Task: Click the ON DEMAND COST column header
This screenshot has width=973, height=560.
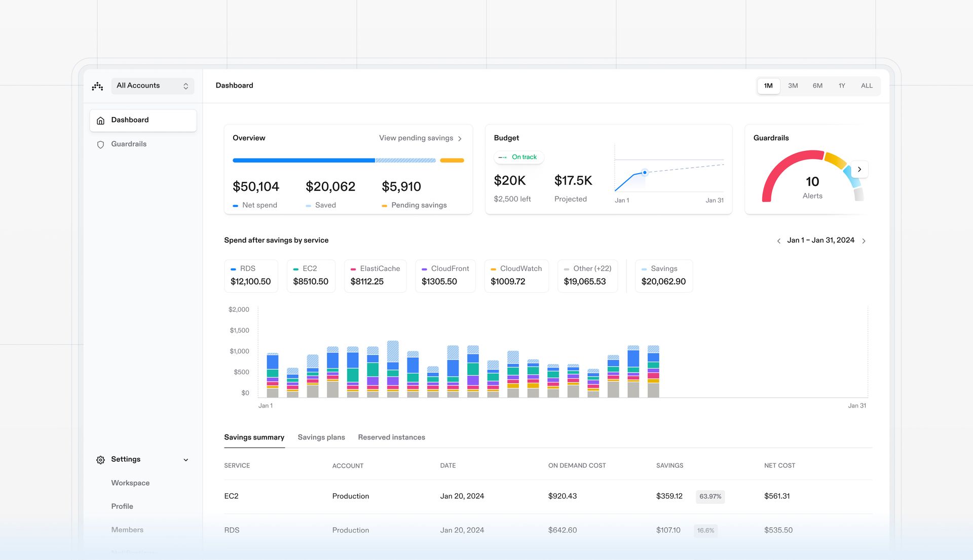Action: (577, 466)
